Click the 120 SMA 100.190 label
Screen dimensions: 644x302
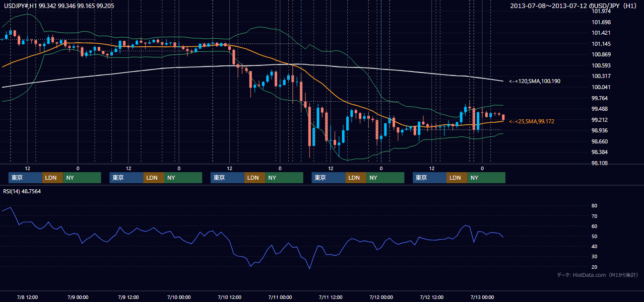[x=535, y=81]
